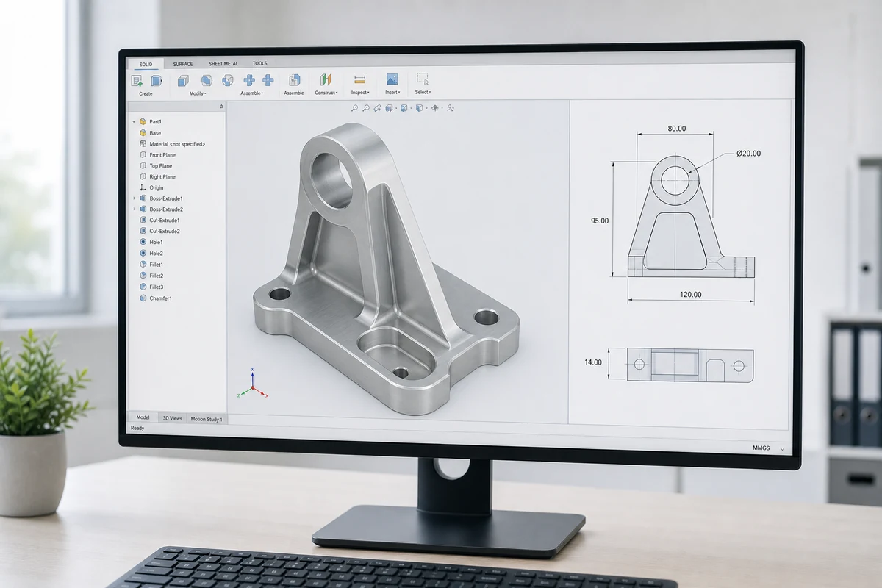Click the green-orange Construct plane icon
This screenshot has height=588, width=882.
tap(326, 79)
